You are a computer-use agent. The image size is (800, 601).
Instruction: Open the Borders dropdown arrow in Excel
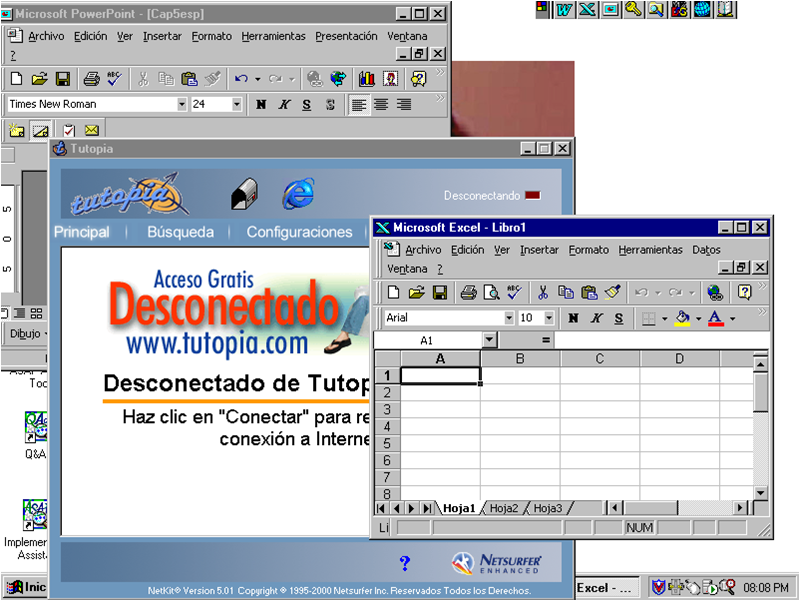[664, 319]
